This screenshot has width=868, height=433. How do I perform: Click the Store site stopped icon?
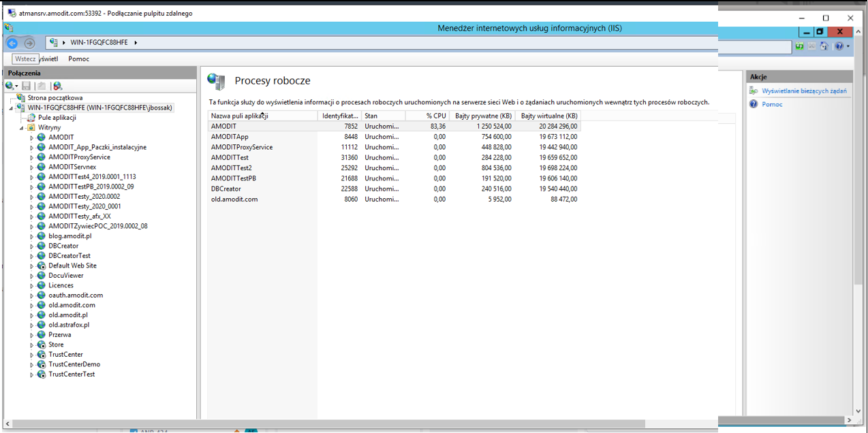[42, 344]
